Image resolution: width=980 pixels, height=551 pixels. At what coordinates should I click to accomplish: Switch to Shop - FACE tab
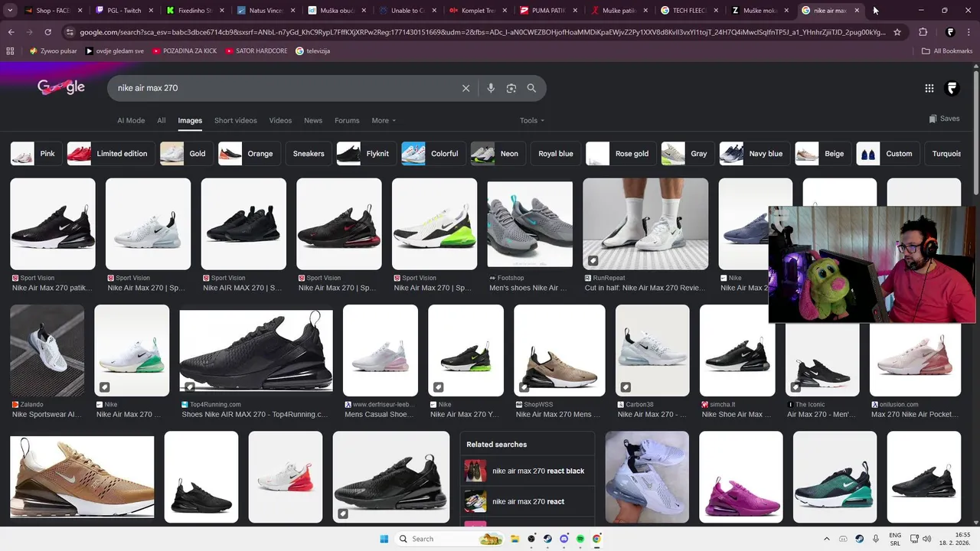(x=53, y=11)
